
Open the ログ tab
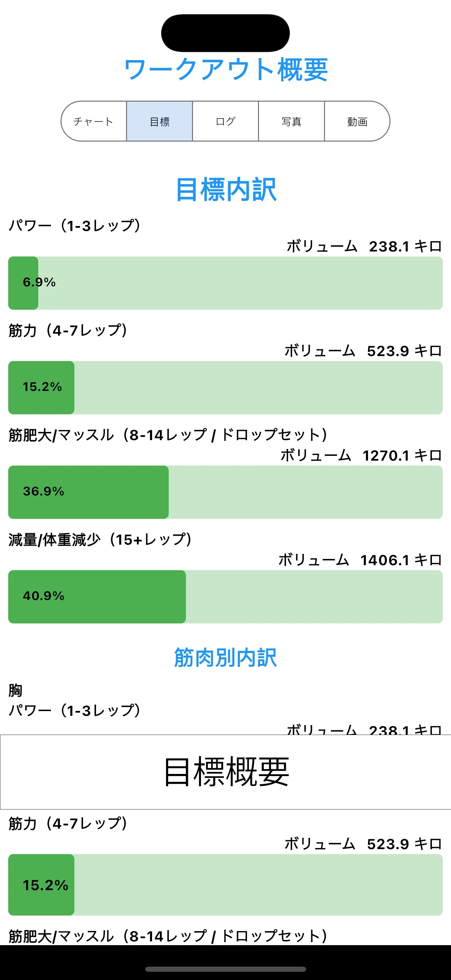(225, 121)
